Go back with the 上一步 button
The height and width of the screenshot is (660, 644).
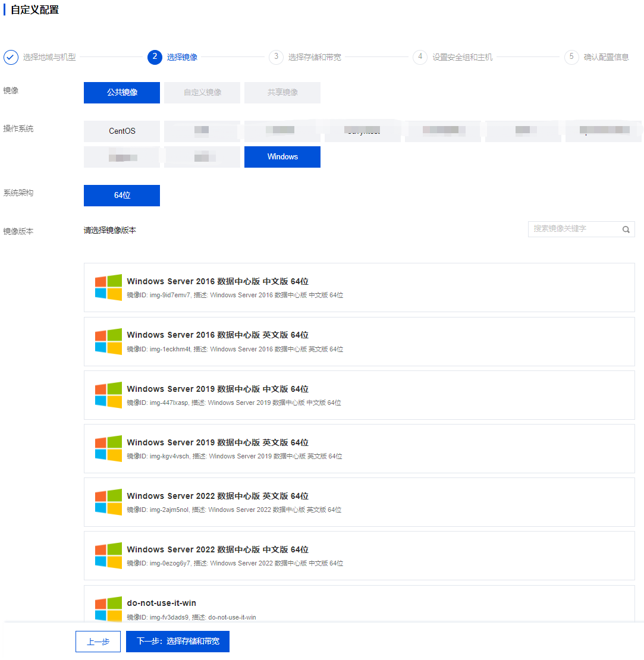click(x=98, y=642)
